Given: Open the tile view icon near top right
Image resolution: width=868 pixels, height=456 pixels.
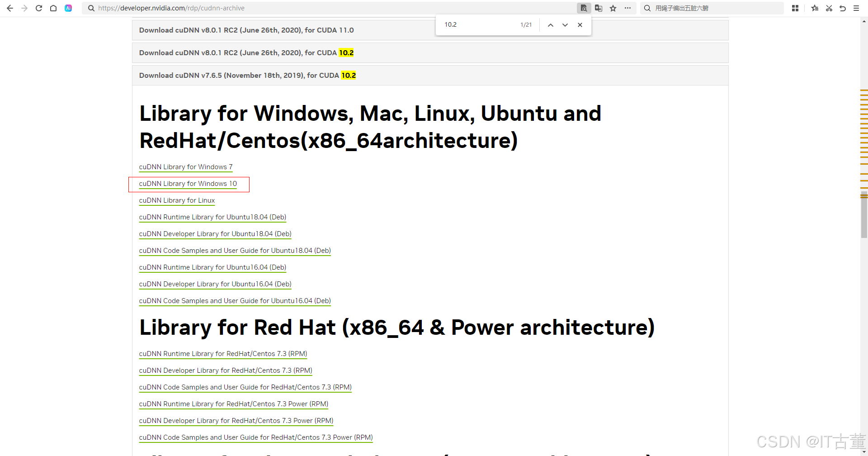Looking at the screenshot, I should click(795, 8).
